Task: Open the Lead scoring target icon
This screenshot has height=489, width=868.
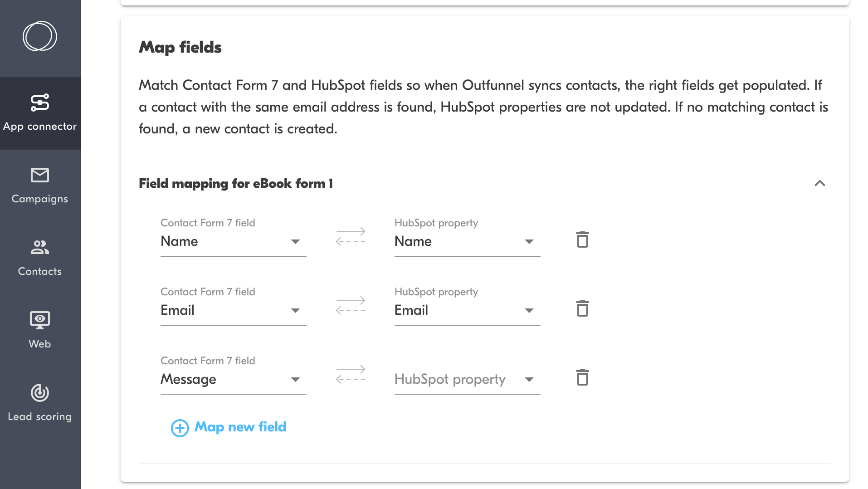Action: click(x=40, y=393)
